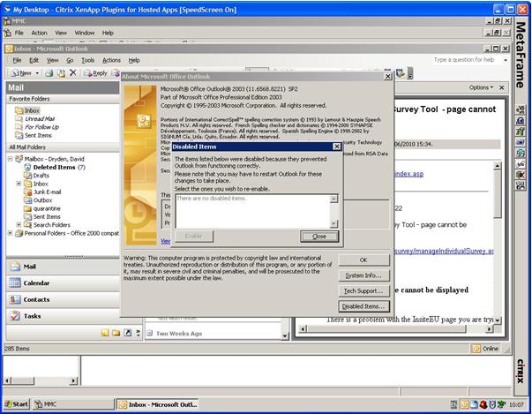Switch to Mail navigation pane

(63, 267)
